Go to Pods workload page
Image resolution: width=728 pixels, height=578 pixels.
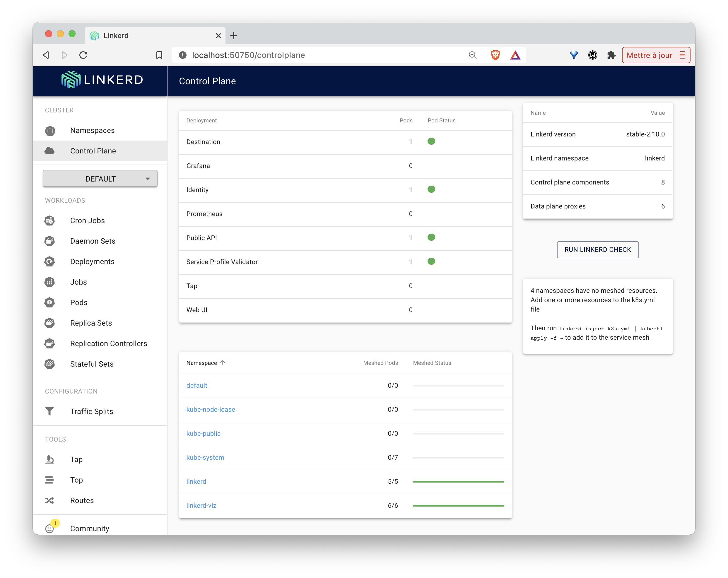click(x=100, y=302)
